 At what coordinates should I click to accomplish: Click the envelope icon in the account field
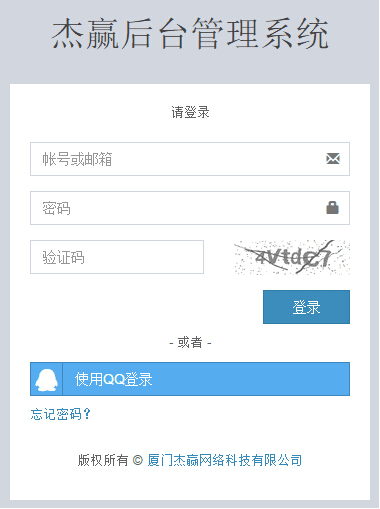333,159
